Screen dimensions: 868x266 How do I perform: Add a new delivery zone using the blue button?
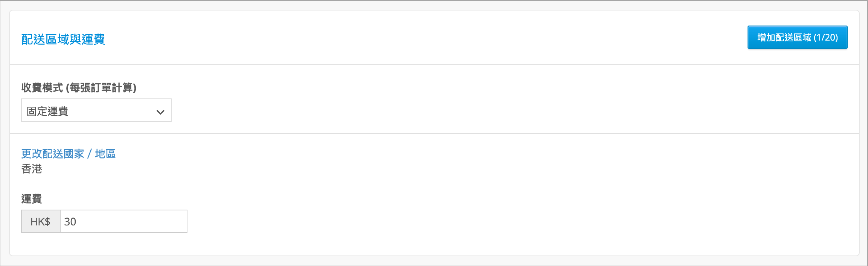(797, 37)
